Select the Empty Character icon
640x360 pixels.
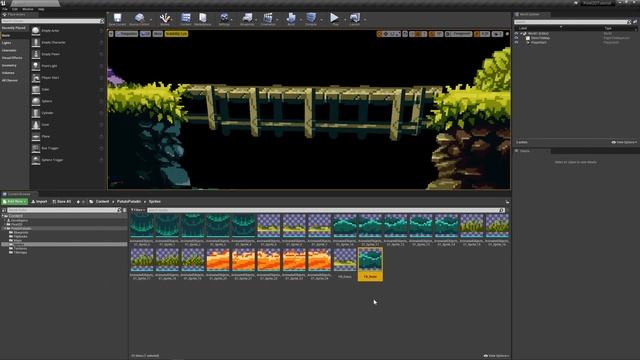pos(36,42)
